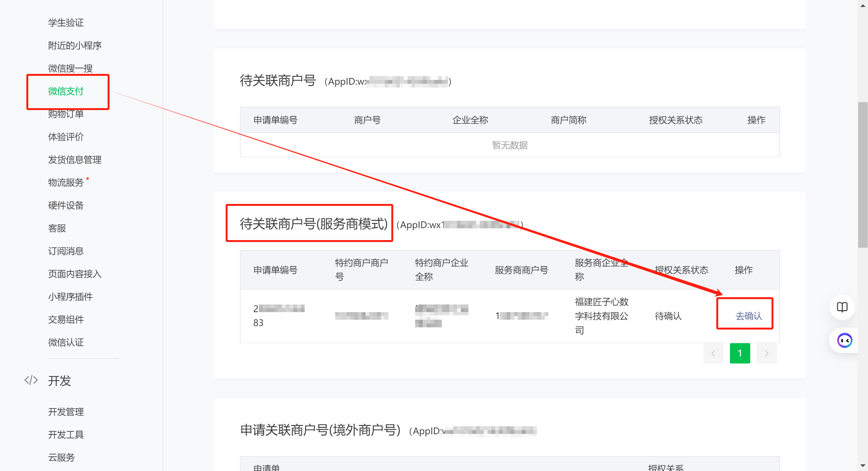868x471 pixels.
Task: Open 微信搜一搜 sidebar entry
Action: [70, 68]
